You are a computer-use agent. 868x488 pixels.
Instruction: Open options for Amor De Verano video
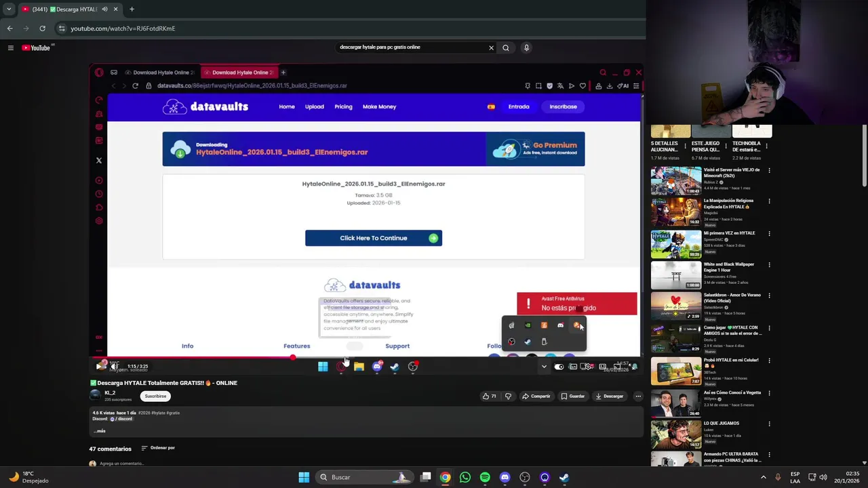click(x=769, y=296)
